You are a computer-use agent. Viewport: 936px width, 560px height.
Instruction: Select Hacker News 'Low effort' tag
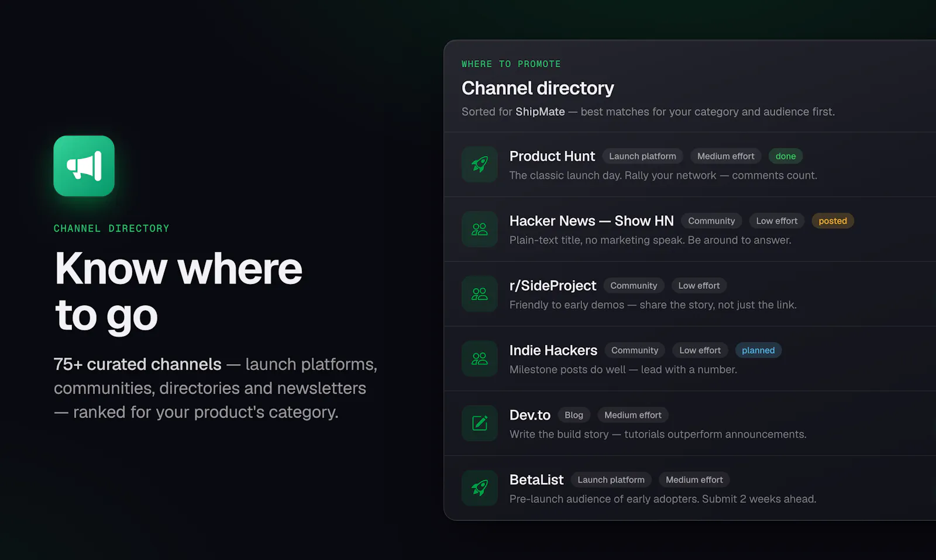777,221
